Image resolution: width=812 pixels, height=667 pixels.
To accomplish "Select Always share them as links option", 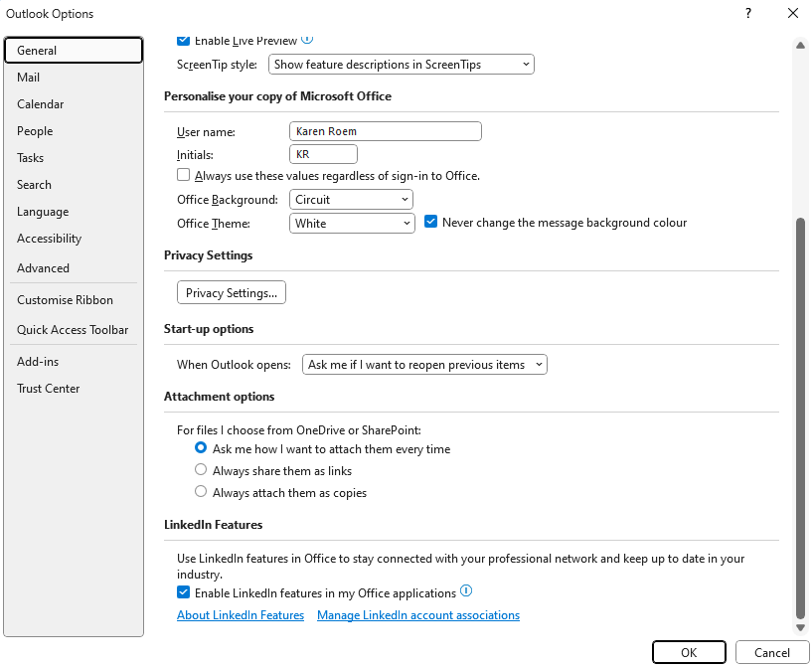I will point(201,470).
